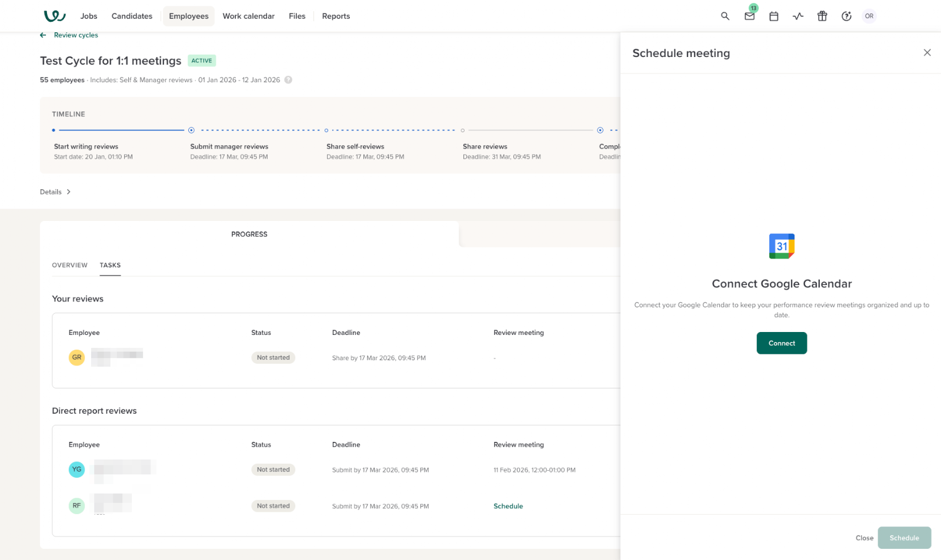The image size is (941, 560).
Task: Open the Reports menu item
Action: click(x=336, y=16)
